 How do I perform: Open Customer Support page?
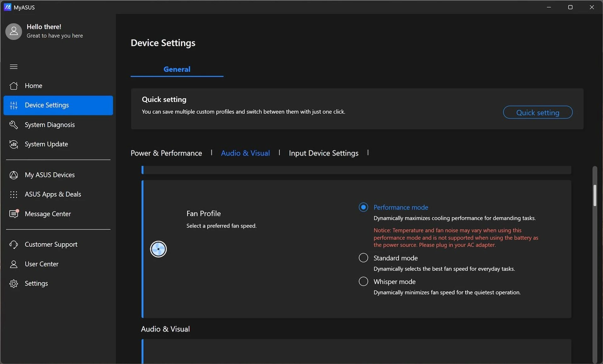pyautogui.click(x=58, y=244)
